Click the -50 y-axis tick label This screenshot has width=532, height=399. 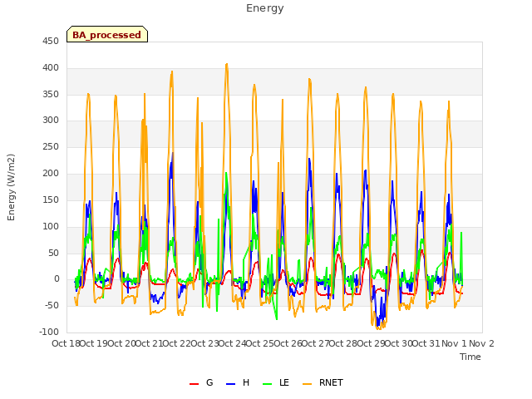52,305
